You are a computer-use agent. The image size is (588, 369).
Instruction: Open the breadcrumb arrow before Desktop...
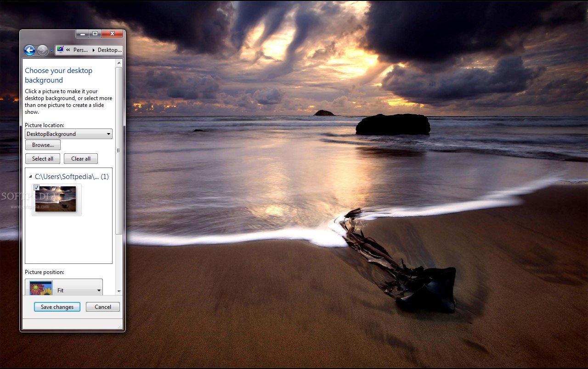(x=93, y=50)
